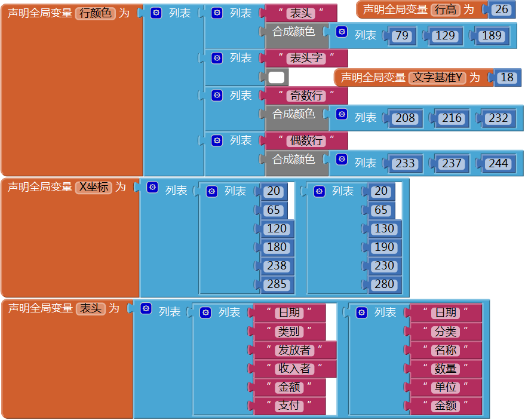Open the mutator gear on the 表头 color list
Screen dimensions: 525x420
pos(217,13)
